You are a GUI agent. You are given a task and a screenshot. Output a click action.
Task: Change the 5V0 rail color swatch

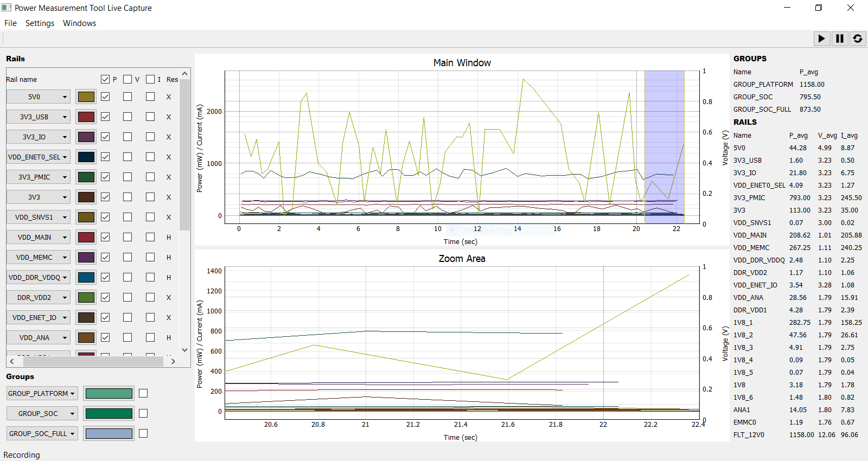pyautogui.click(x=86, y=97)
